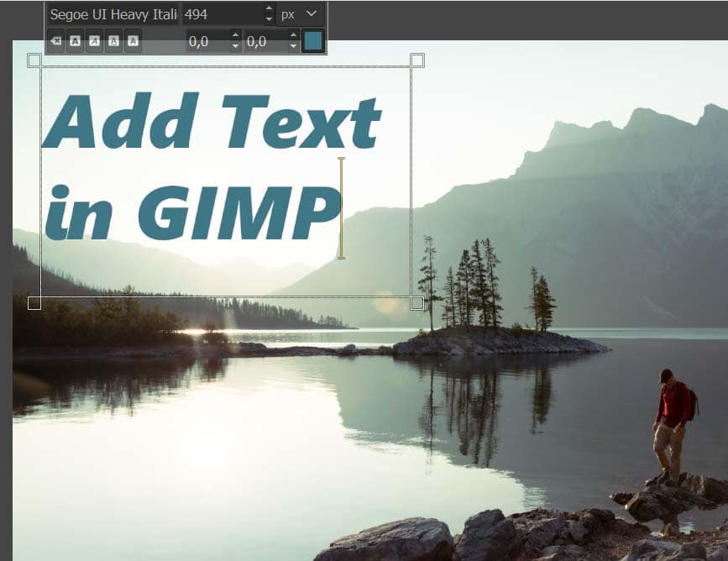The height and width of the screenshot is (561, 728).
Task: Decrease the kerning value
Action: (293, 46)
